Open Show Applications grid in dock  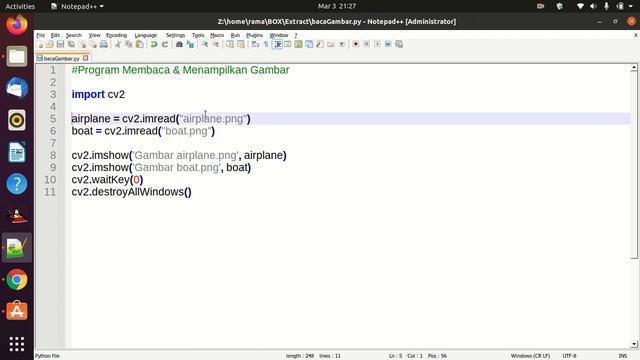click(17, 344)
